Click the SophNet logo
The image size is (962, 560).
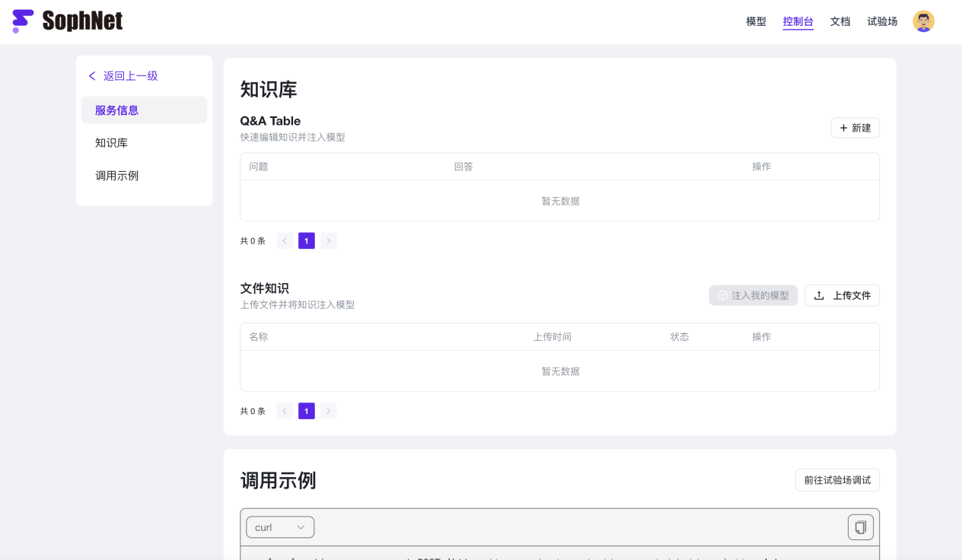(x=68, y=21)
